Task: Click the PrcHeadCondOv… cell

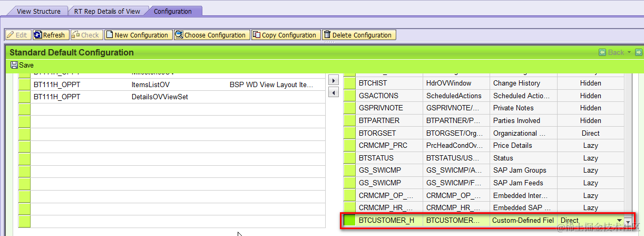Action: click(x=456, y=145)
